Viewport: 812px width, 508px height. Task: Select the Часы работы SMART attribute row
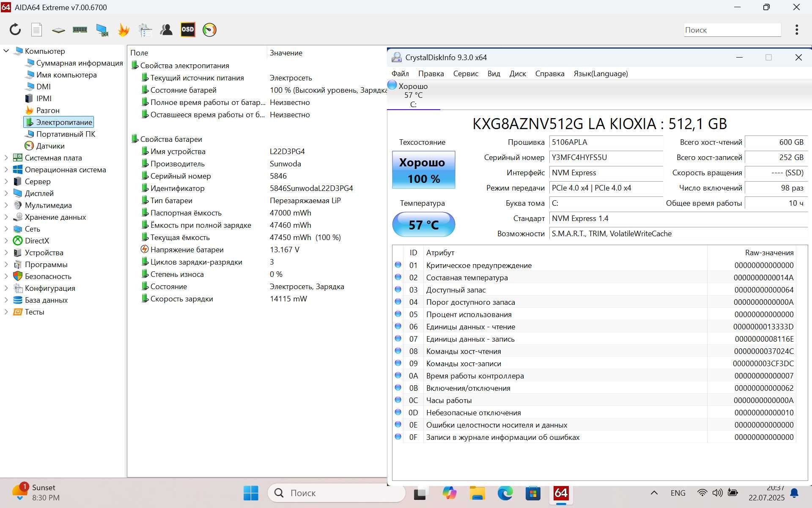[594, 400]
